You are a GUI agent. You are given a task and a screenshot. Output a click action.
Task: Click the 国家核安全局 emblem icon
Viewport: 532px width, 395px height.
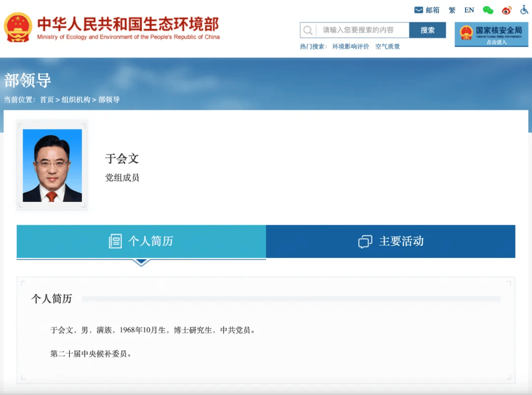click(x=465, y=32)
